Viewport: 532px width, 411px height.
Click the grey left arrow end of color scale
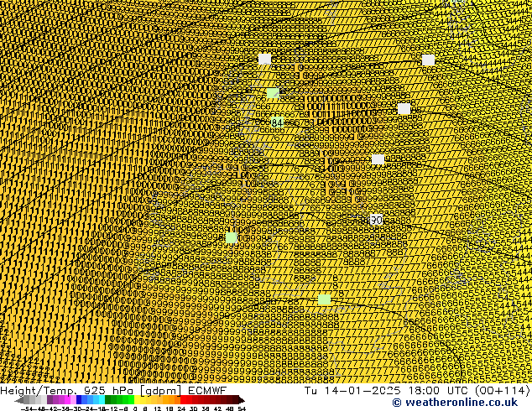19,400
